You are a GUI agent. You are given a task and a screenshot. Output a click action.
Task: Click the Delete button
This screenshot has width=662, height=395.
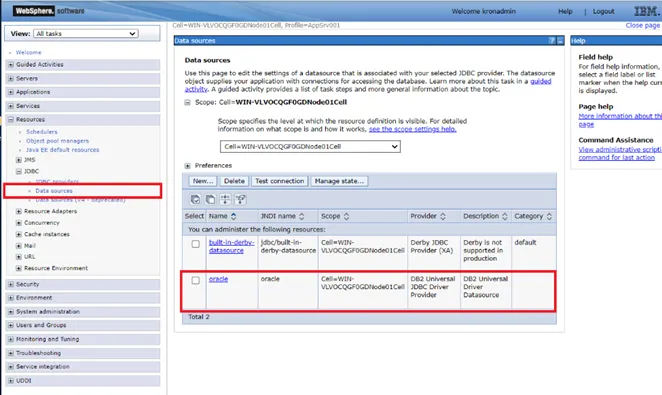pos(234,181)
